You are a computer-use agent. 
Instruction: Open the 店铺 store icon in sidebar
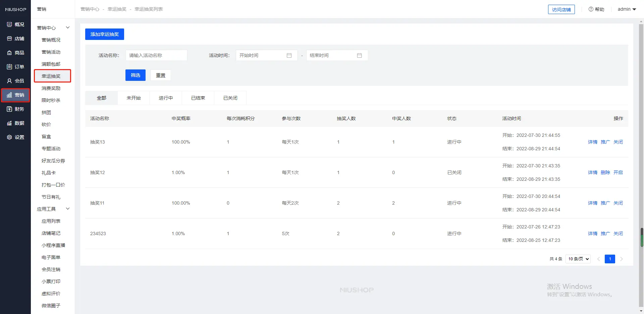pyautogui.click(x=9, y=39)
